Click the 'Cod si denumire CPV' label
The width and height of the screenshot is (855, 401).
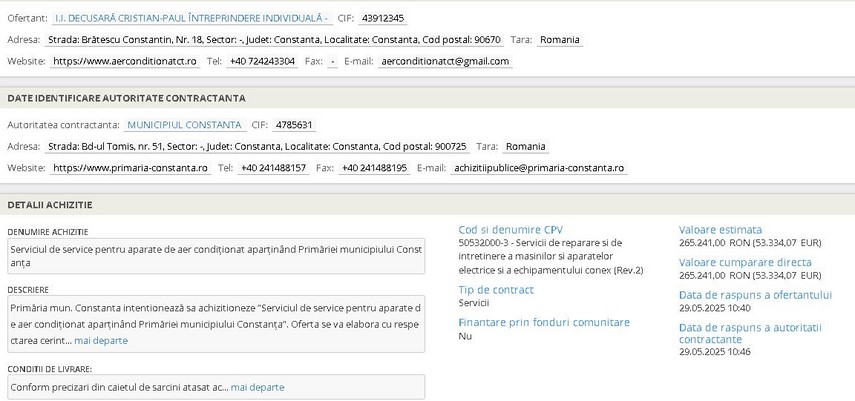point(510,230)
